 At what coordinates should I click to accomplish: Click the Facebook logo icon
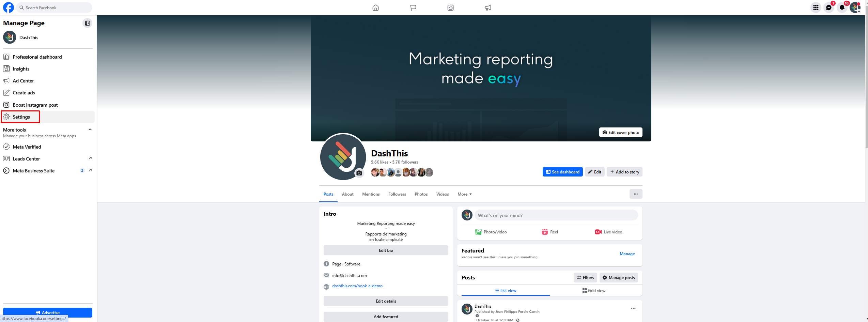pyautogui.click(x=9, y=7)
